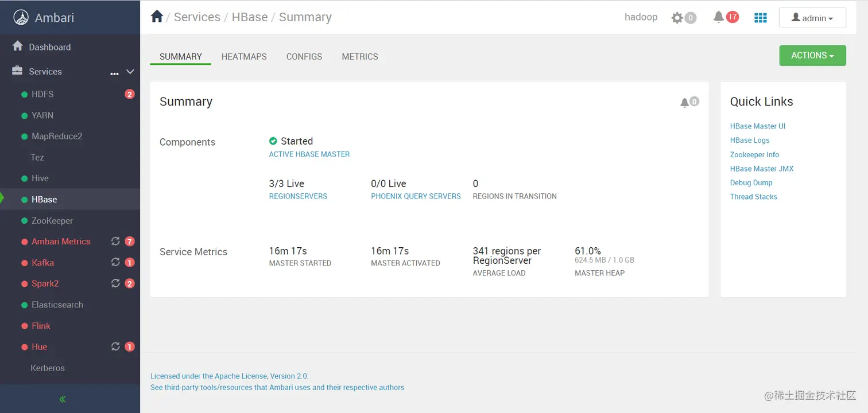Select Spark2 service in sidebar
This screenshot has width=868, height=413.
pos(45,283)
